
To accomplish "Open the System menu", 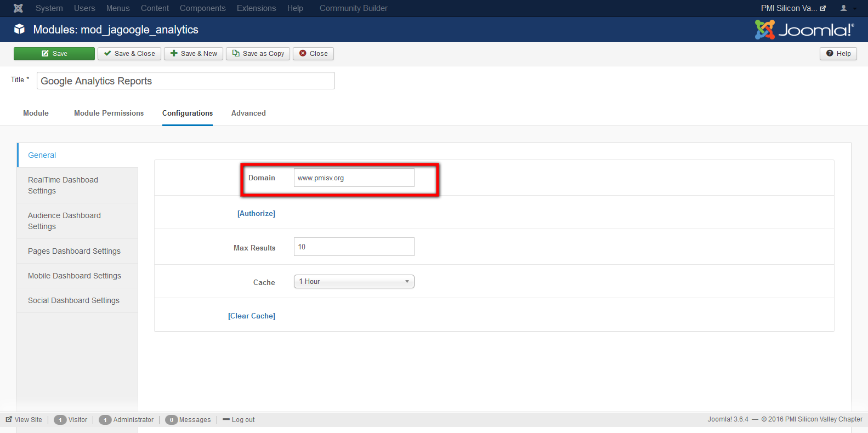I will click(49, 8).
